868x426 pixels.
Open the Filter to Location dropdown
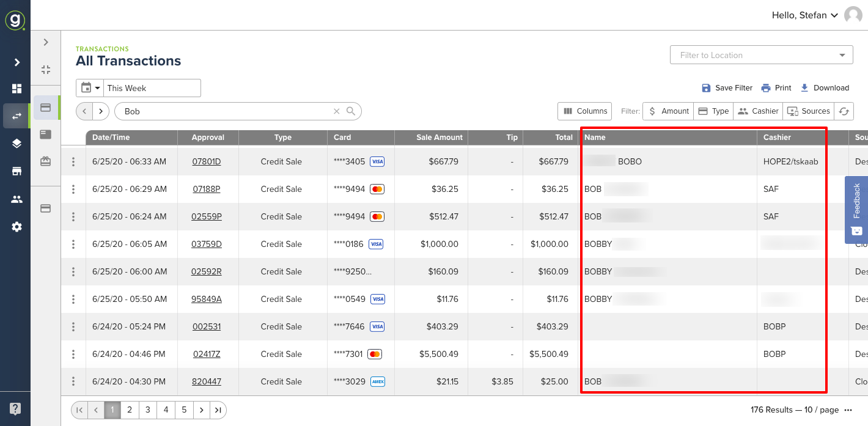point(760,54)
